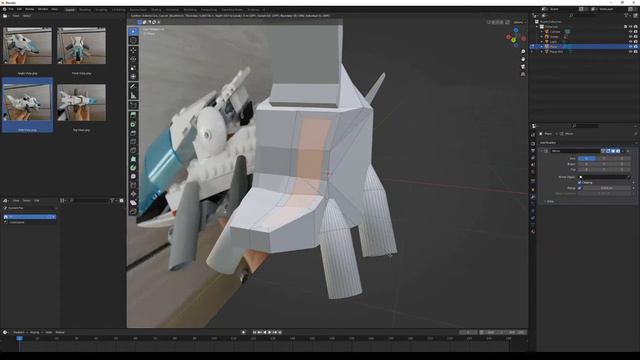Click the Merge distance value field
The height and width of the screenshot is (360, 640).
(607, 188)
